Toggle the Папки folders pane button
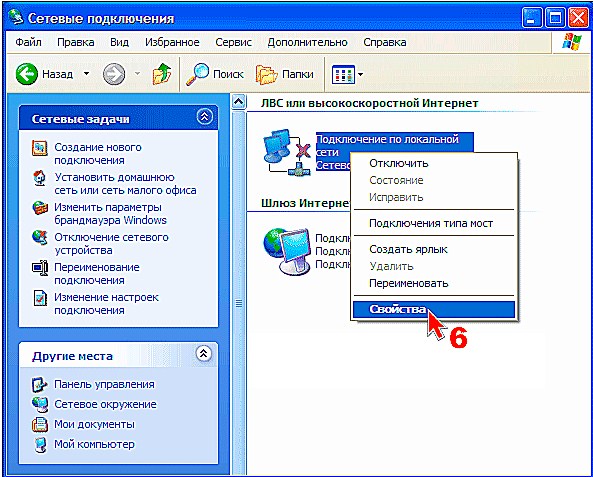The image size is (593, 477). 284,74
